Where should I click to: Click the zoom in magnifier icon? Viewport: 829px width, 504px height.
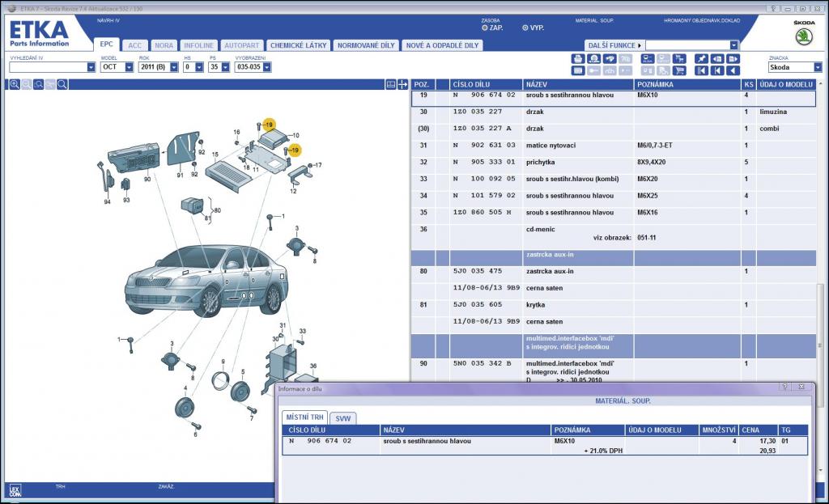pos(15,84)
